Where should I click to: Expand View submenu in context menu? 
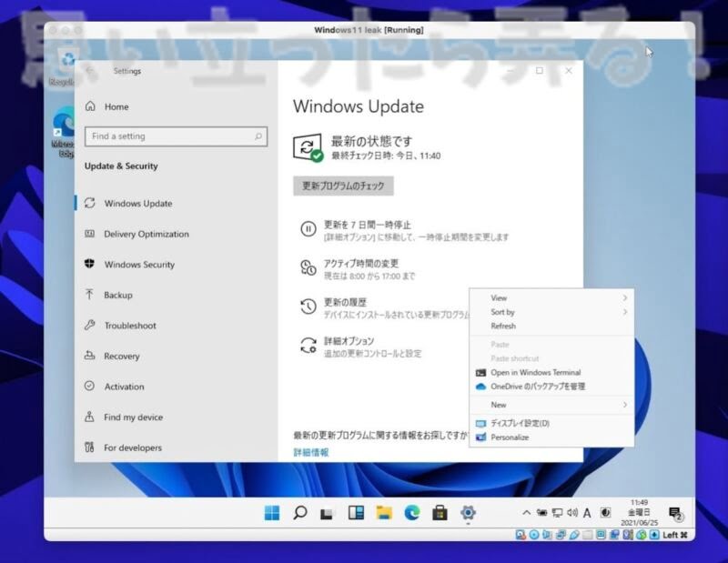(x=551, y=298)
